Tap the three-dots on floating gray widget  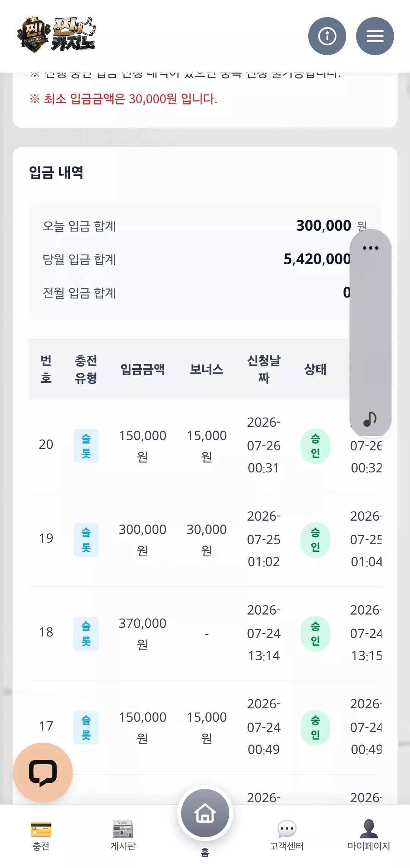point(371,248)
